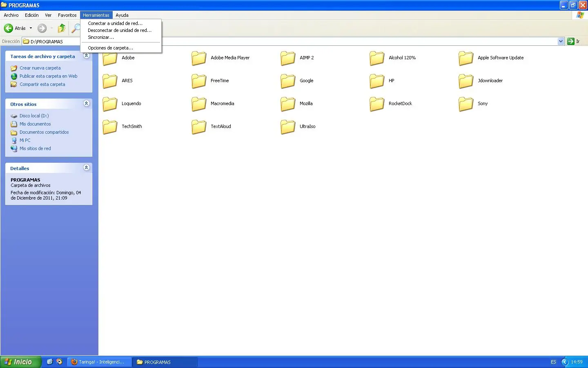
Task: Select the FreeTime folder icon
Action: (x=199, y=81)
